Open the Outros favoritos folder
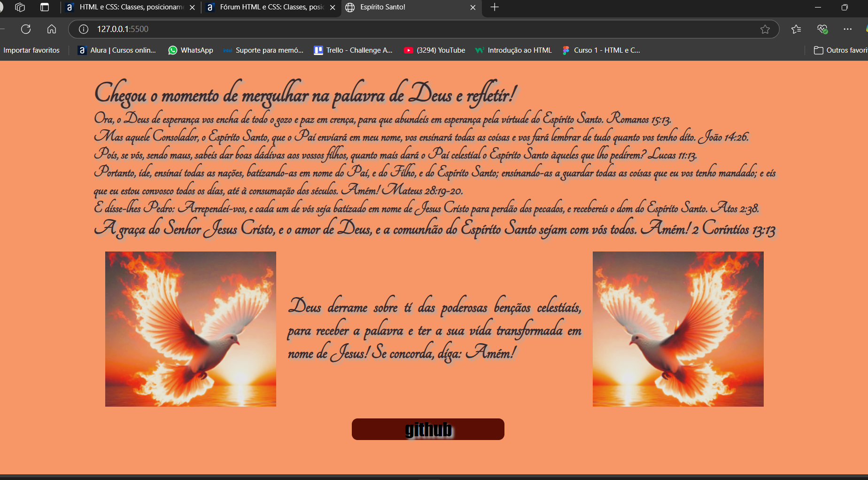The width and height of the screenshot is (868, 480). click(840, 50)
